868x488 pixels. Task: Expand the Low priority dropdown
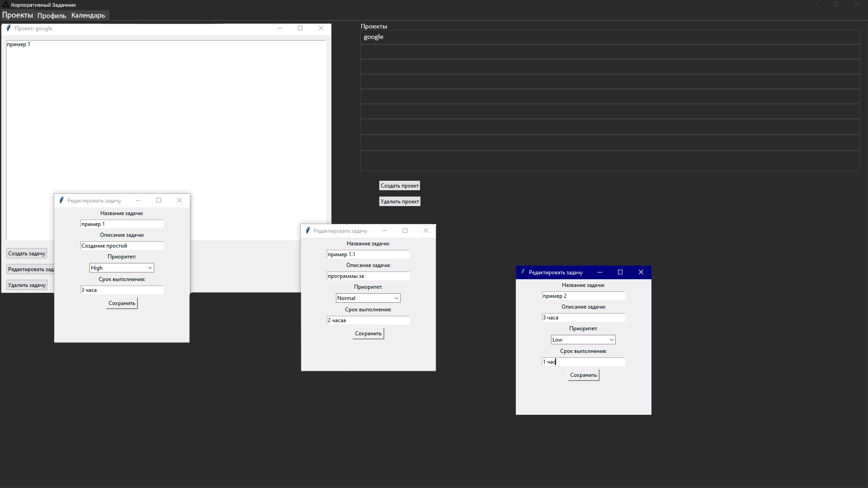611,340
